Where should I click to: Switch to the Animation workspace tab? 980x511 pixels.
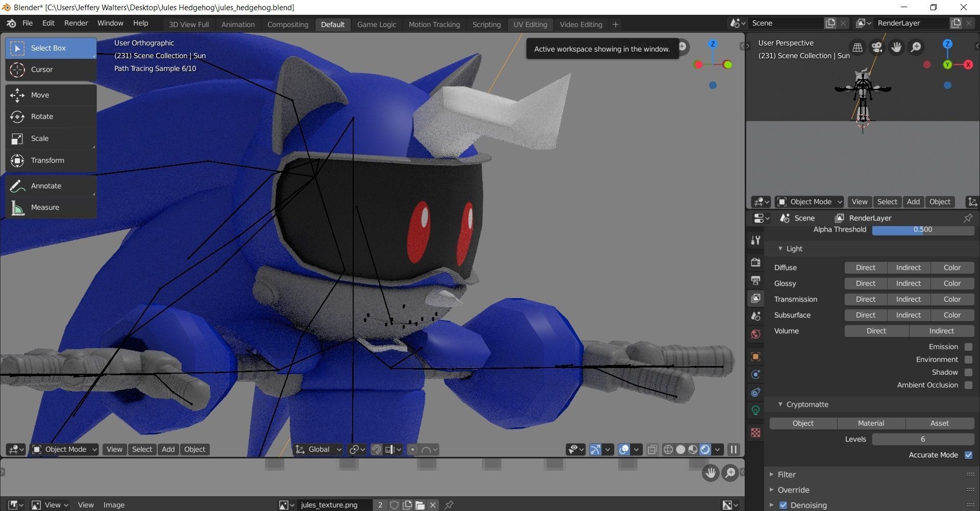coord(238,25)
